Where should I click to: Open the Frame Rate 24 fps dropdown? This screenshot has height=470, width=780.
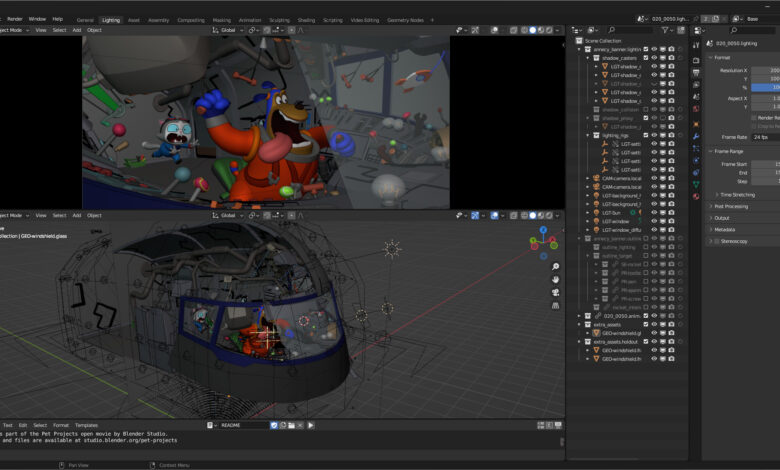coord(765,137)
